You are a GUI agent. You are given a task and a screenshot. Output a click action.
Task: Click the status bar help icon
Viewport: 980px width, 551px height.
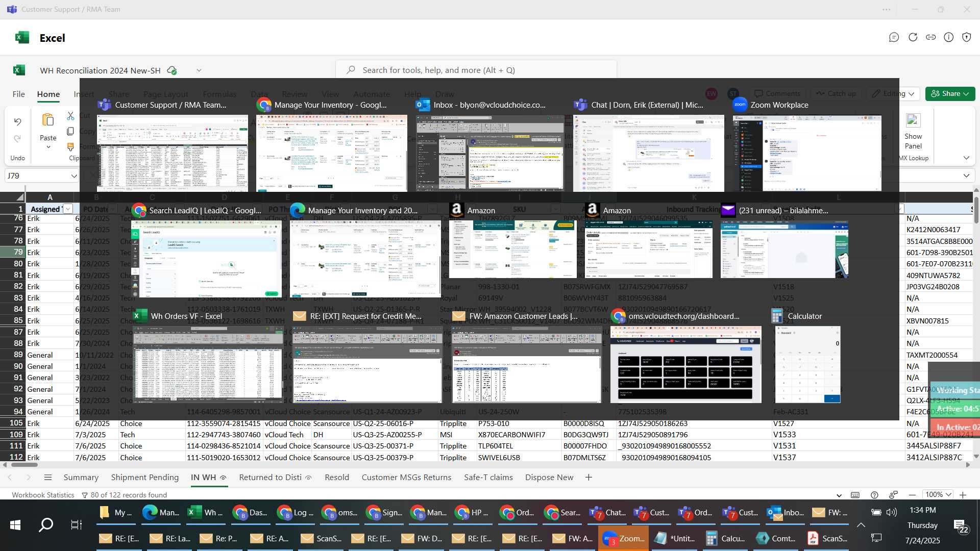(x=874, y=495)
